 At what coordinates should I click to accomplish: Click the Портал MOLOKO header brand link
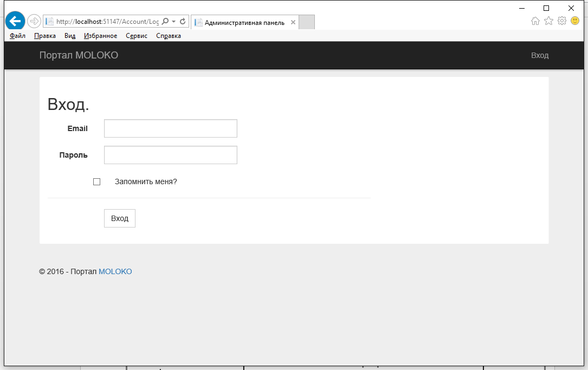coord(79,55)
